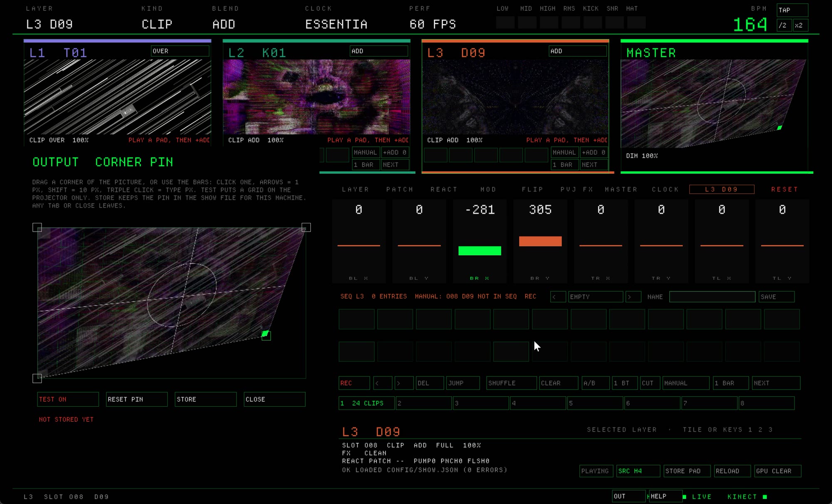Open the PVJ FX tab

coord(577,190)
